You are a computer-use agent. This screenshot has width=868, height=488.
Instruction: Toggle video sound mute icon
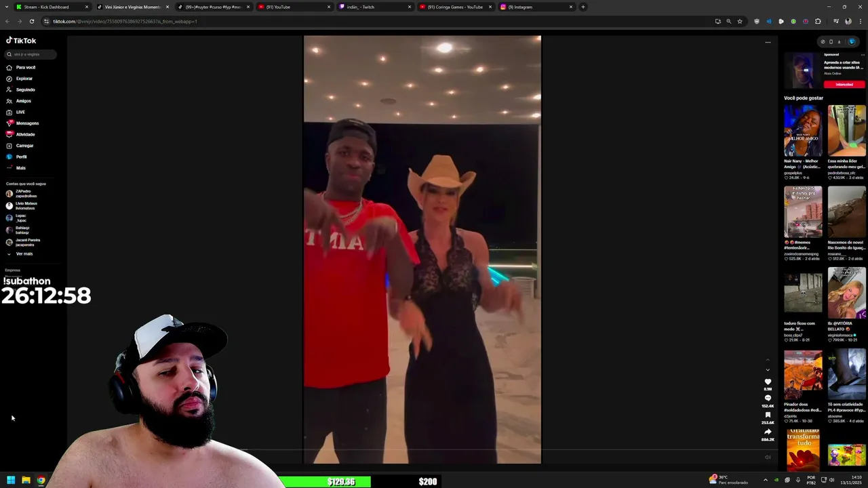768,457
